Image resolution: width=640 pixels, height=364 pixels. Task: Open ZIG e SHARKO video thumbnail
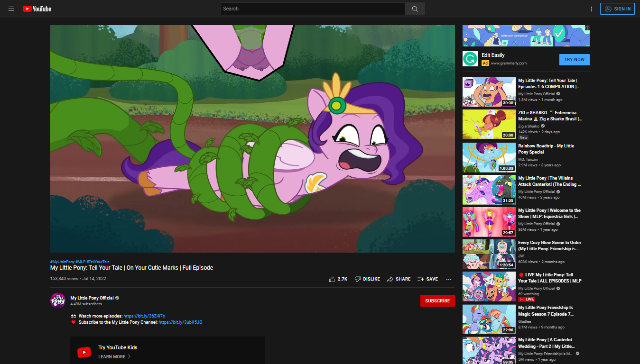(x=489, y=125)
